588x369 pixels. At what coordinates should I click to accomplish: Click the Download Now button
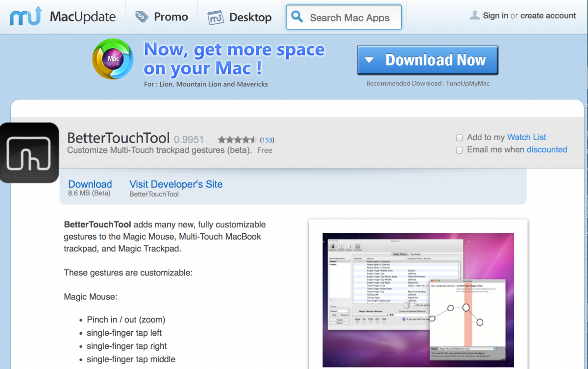pos(428,60)
